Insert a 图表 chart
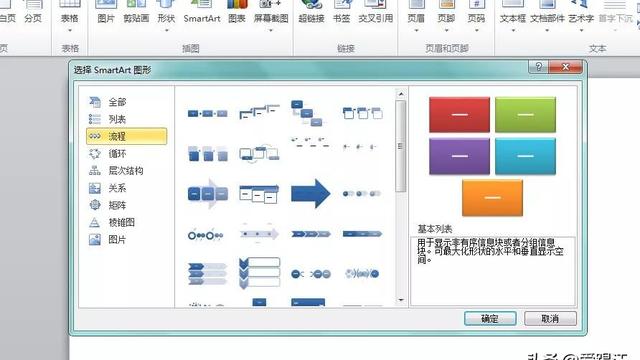The width and height of the screenshot is (640, 360). click(237, 12)
